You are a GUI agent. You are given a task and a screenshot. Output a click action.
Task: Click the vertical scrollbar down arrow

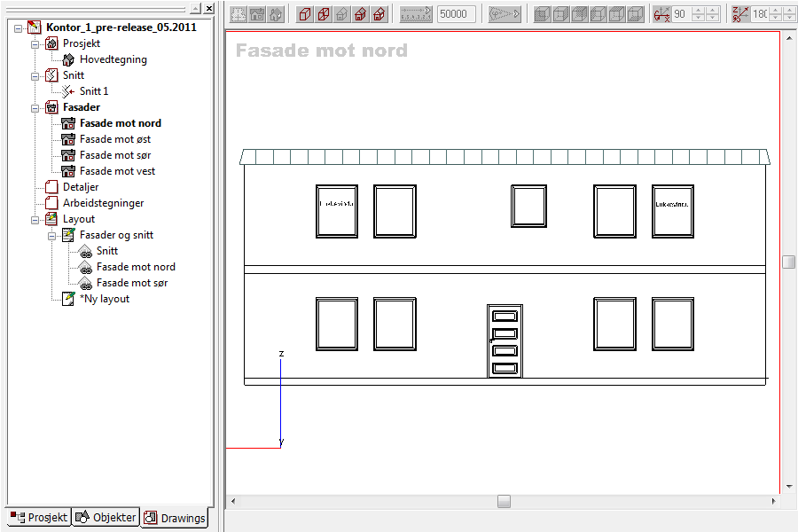pos(789,487)
